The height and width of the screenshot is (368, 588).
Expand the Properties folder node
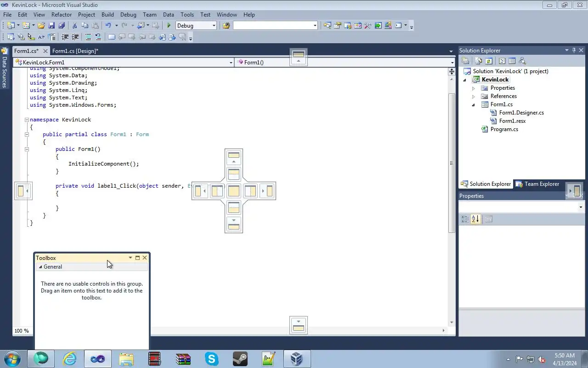click(x=474, y=88)
